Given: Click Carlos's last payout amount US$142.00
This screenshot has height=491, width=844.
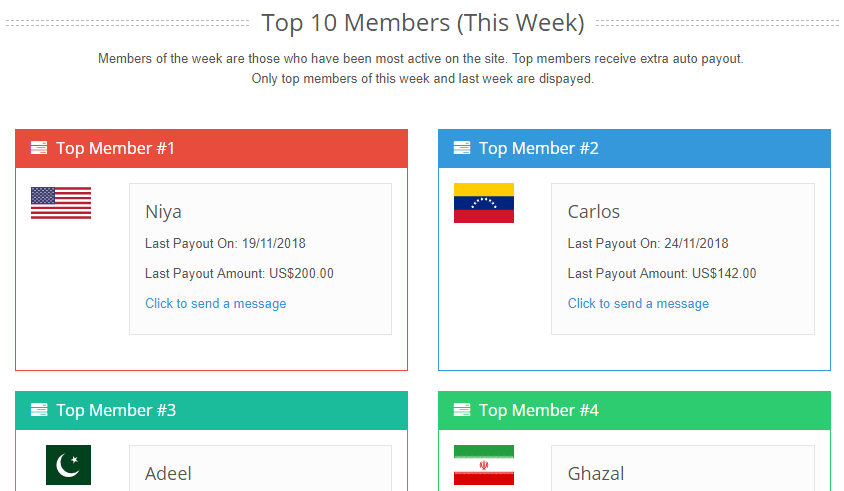Looking at the screenshot, I should 724,273.
